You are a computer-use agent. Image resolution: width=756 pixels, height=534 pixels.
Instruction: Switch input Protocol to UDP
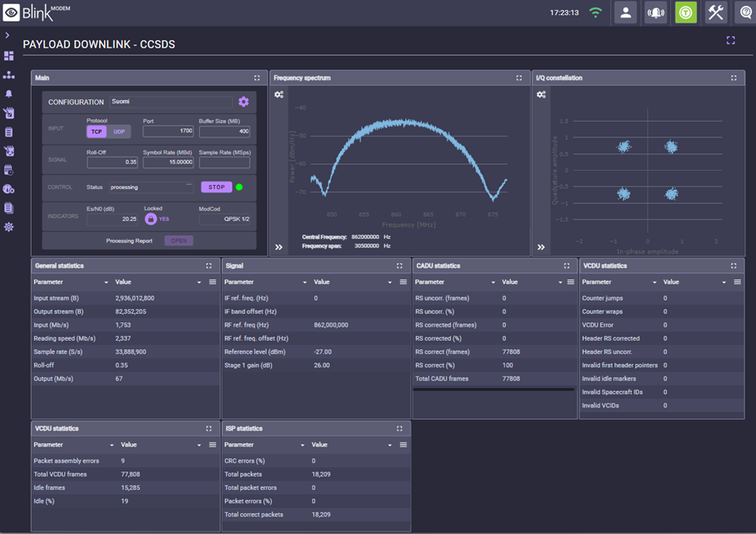118,132
